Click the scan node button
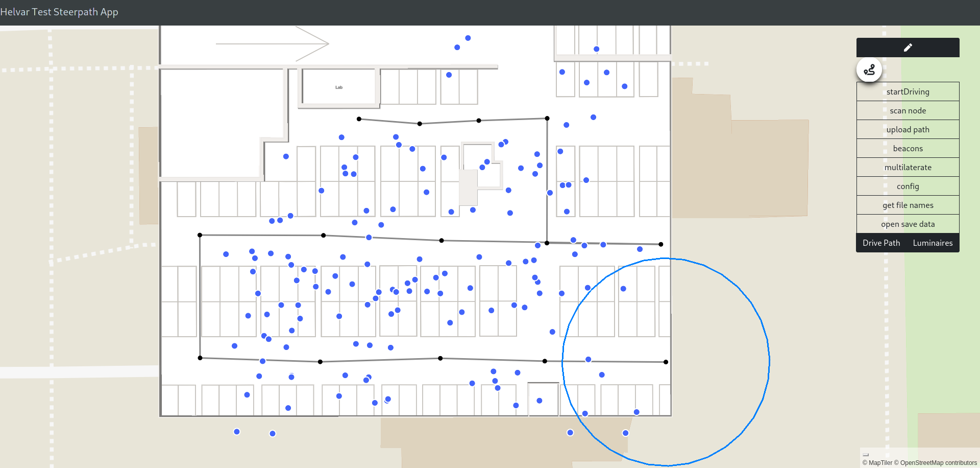This screenshot has height=468, width=980. (908, 110)
